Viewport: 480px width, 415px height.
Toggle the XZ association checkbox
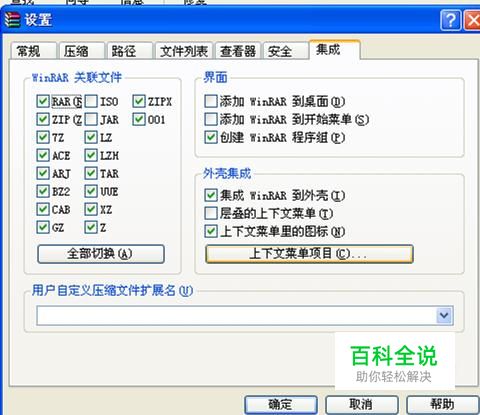91,209
